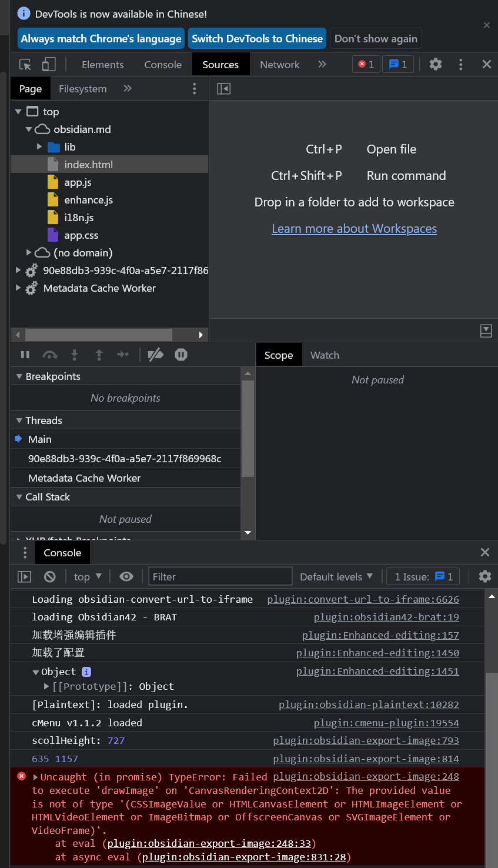Open the more tools vertical dots menu
The height and width of the screenshot is (868, 498).
tap(461, 64)
